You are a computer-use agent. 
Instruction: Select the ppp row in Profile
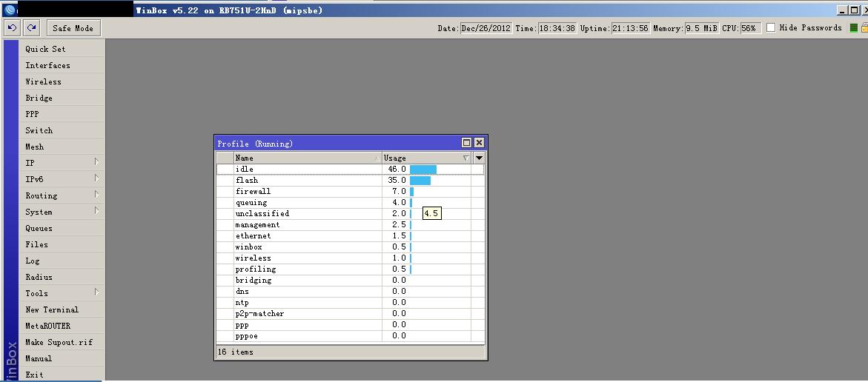coord(351,324)
